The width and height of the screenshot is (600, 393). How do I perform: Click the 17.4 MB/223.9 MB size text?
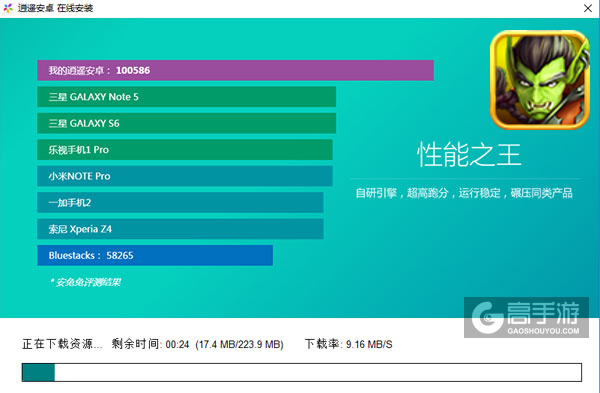tap(240, 344)
